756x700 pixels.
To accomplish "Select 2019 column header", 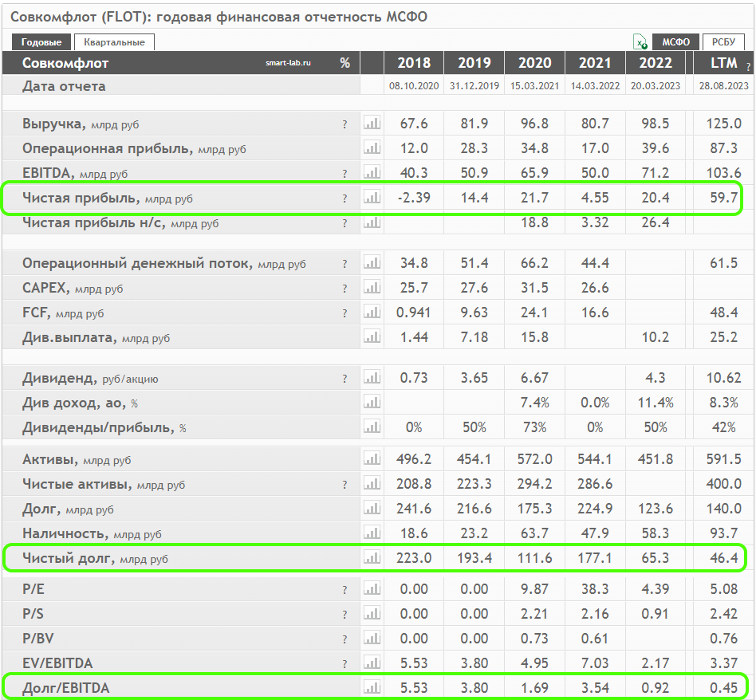I will pos(474,63).
